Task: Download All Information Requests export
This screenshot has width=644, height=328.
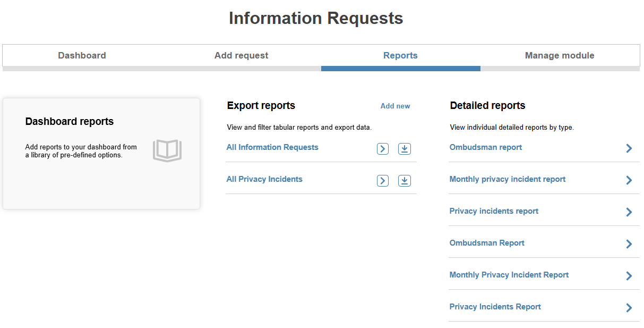Action: [405, 149]
